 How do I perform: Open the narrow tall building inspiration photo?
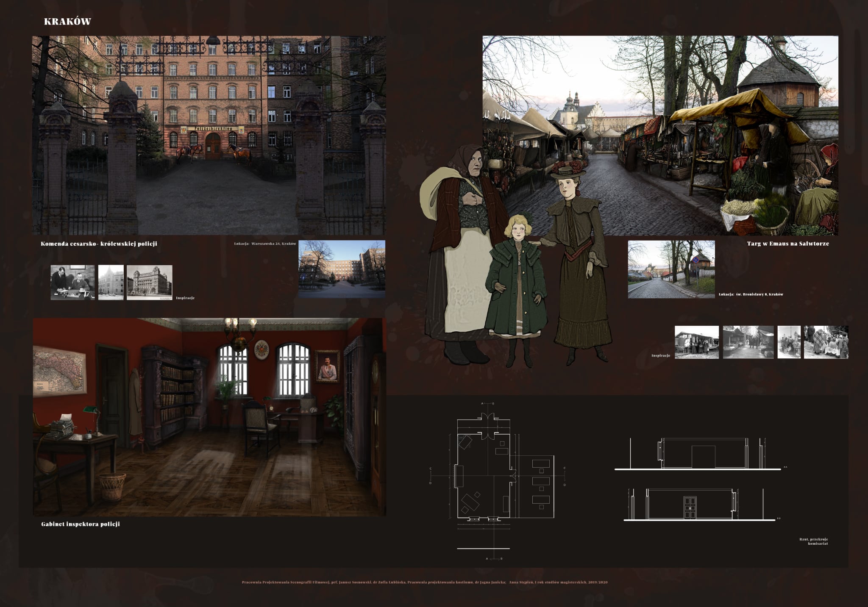pos(111,283)
